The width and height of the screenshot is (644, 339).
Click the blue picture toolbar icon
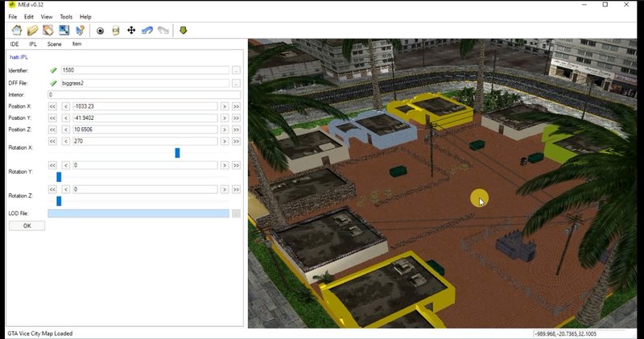click(64, 30)
